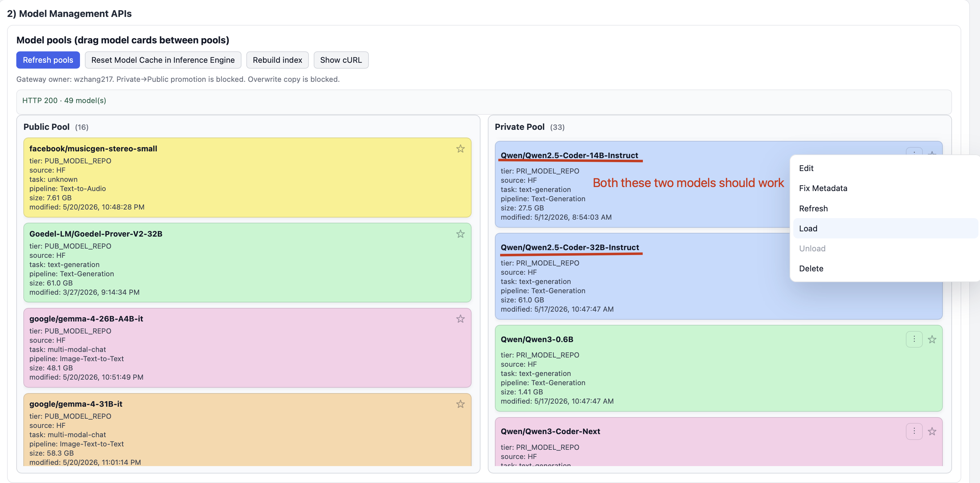Click the Public Pool heading
Image resolution: width=980 pixels, height=483 pixels.
[x=46, y=127]
